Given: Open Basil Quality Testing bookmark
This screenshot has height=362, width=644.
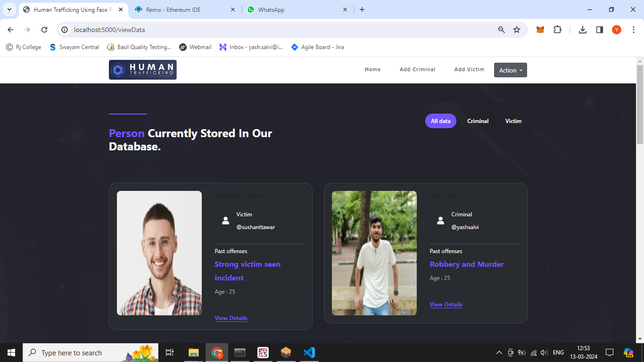Looking at the screenshot, I should point(140,47).
